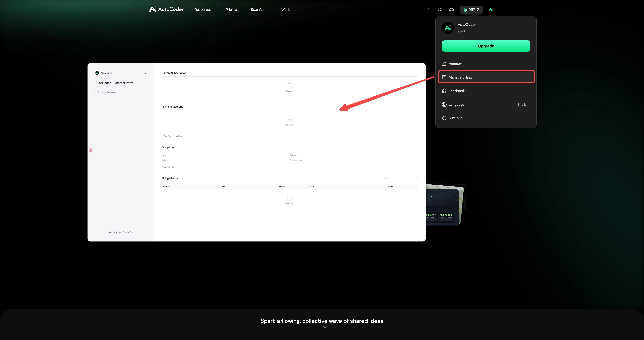This screenshot has width=644, height=340.
Task: Click the portal language switcher icon
Action: (x=144, y=73)
